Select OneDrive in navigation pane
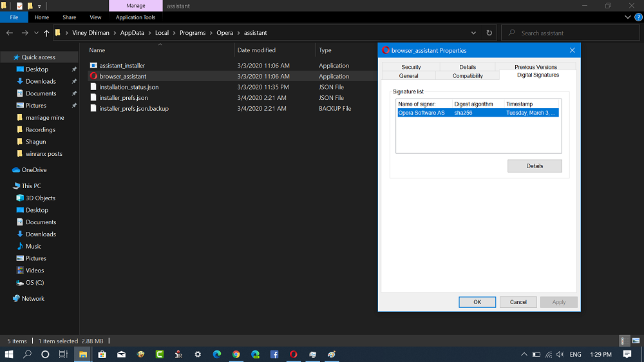The image size is (644, 362). [x=33, y=169]
